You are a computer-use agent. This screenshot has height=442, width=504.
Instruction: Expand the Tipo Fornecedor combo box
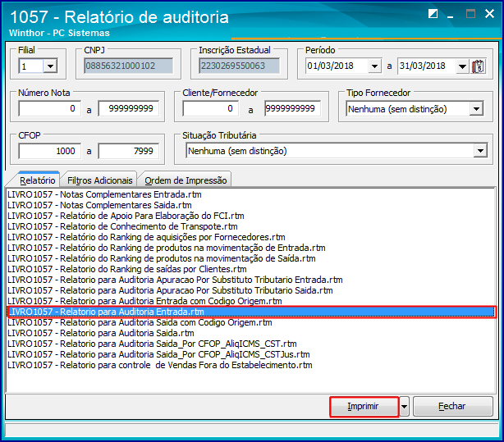pos(476,109)
